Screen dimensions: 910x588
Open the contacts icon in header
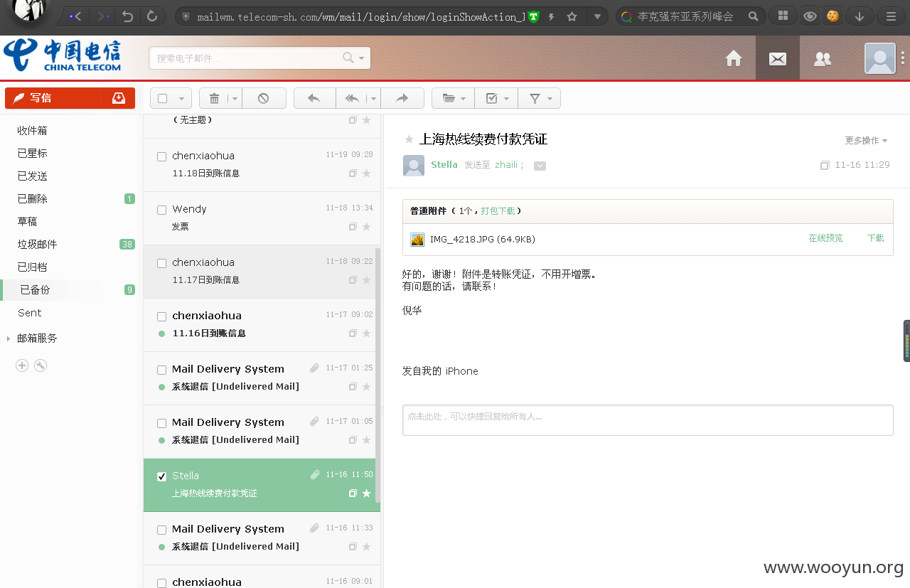pos(823,59)
